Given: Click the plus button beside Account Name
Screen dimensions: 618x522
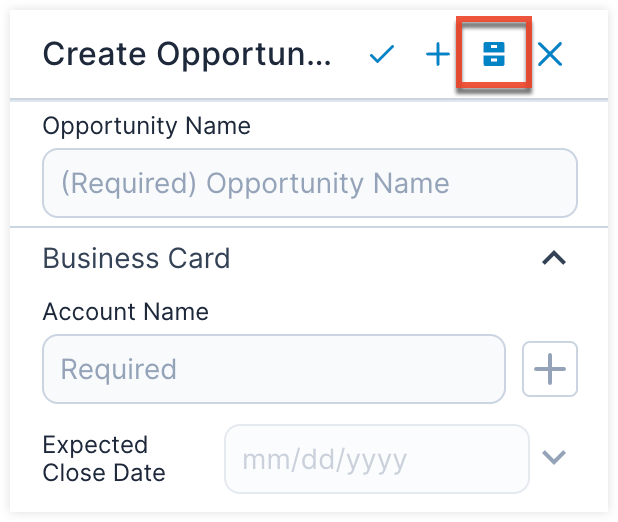Looking at the screenshot, I should (550, 369).
